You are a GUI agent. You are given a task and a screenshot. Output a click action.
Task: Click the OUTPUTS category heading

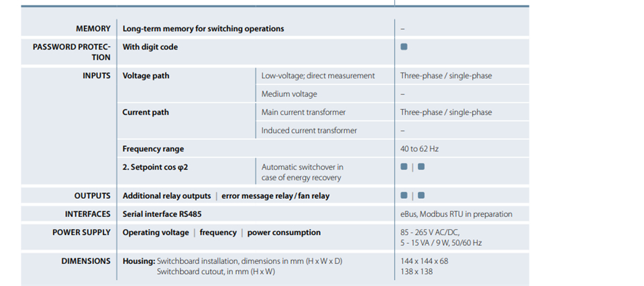click(x=93, y=196)
